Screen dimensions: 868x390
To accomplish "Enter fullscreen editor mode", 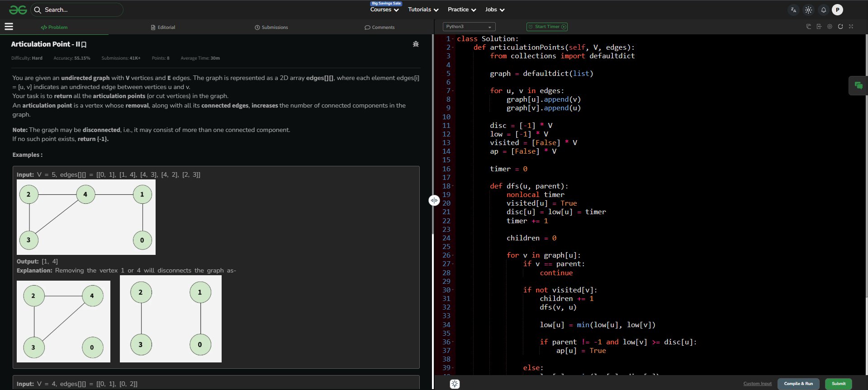I will pos(851,27).
